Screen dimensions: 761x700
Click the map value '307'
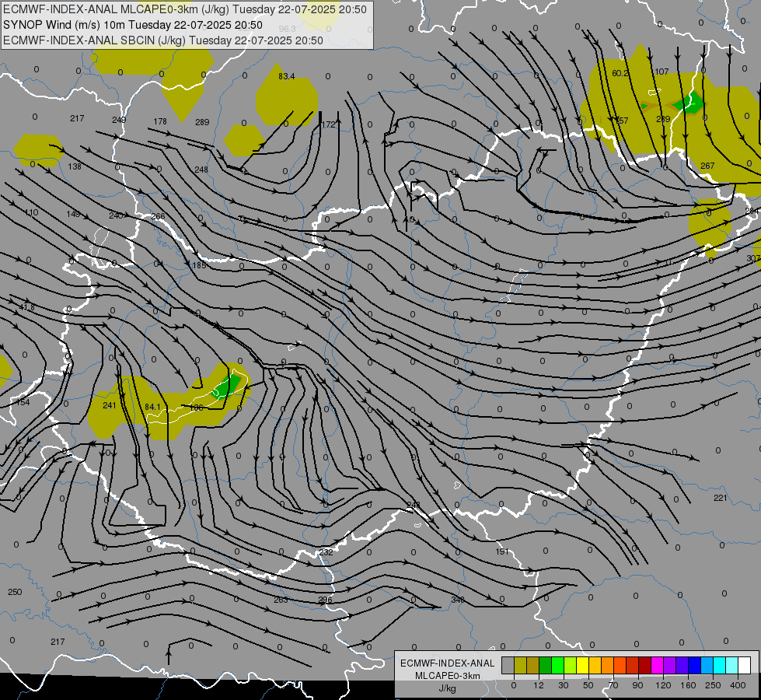pos(754,258)
